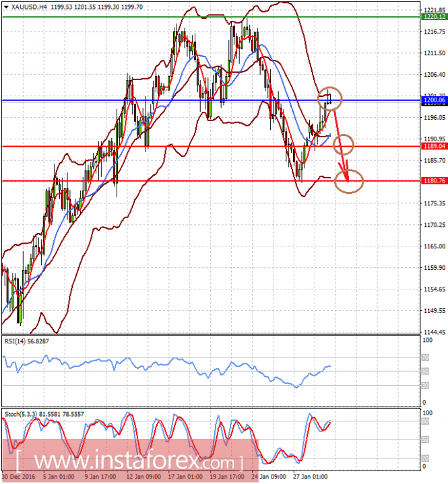Click the 17 Jan 01:00 time axis label
Viewport: 448px width, 484px height.
click(x=185, y=477)
